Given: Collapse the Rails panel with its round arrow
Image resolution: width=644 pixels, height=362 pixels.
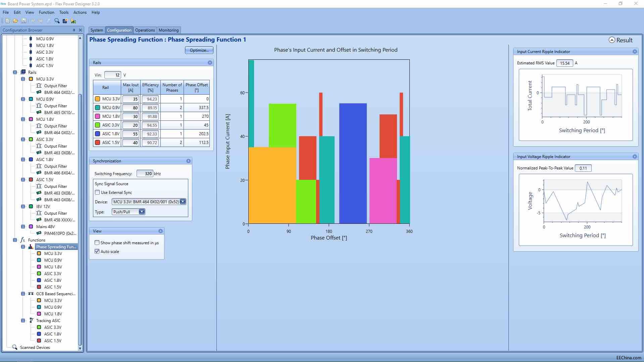Looking at the screenshot, I should (x=210, y=63).
